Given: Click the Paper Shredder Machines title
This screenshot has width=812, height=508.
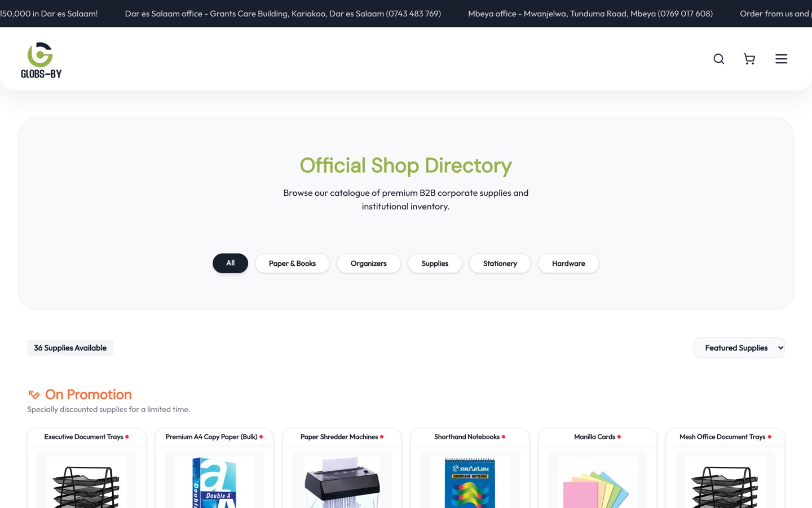Looking at the screenshot, I should point(339,437).
